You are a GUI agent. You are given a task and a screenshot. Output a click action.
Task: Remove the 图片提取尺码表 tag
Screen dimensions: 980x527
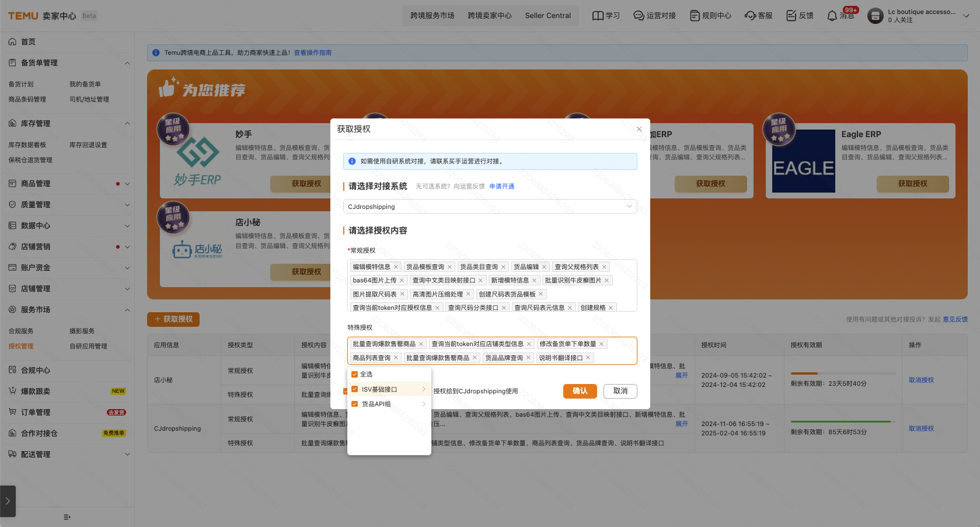tap(402, 294)
